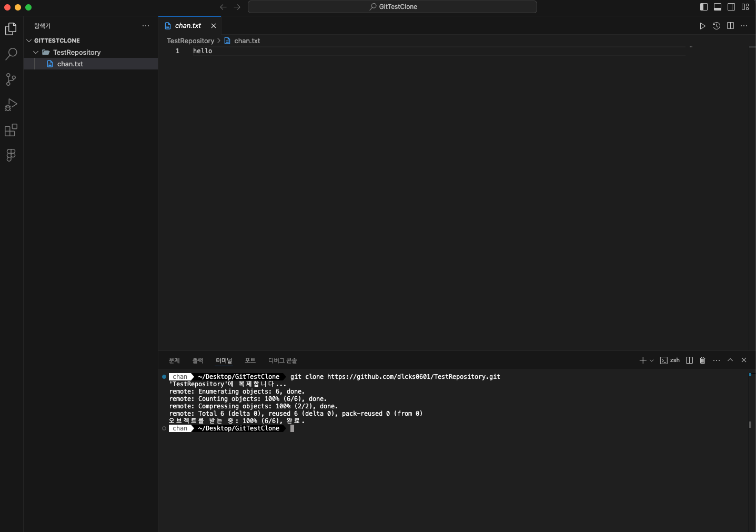Switch to the 디버그 콘솔 tab

283,360
